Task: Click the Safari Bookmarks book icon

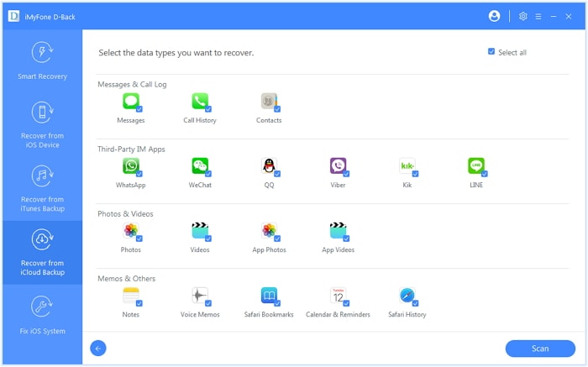Action: [269, 296]
